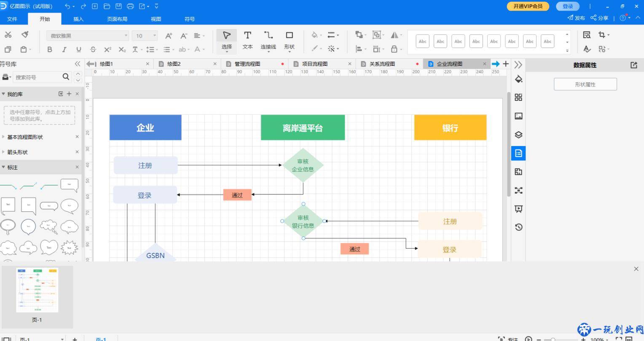This screenshot has width=644, height=341.
Task: Switch to the 插入 ribbon tab
Action: pyautogui.click(x=78, y=19)
